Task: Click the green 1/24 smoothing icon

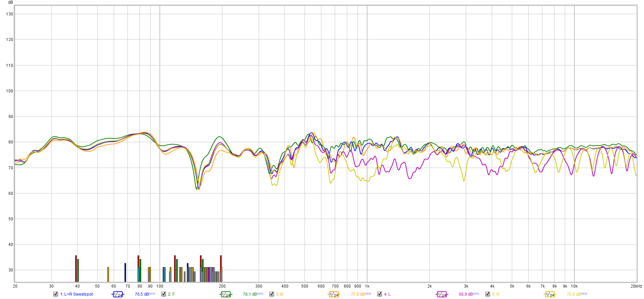Action: point(226,294)
